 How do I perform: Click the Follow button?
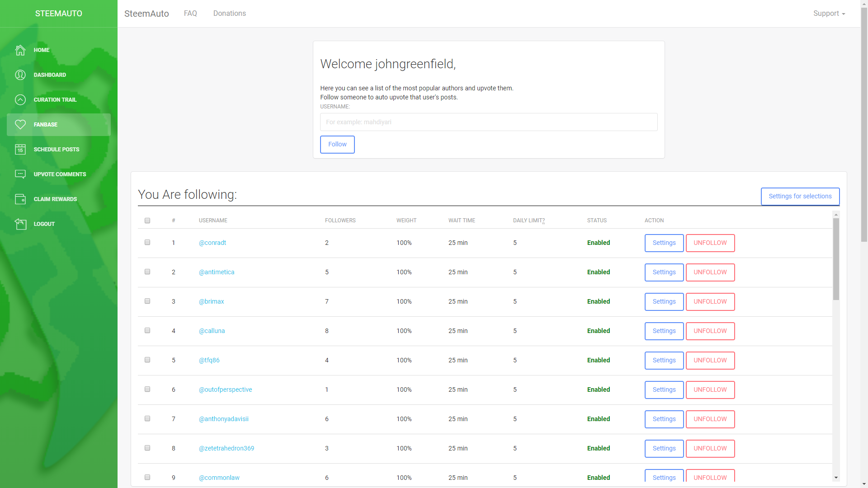[337, 145]
